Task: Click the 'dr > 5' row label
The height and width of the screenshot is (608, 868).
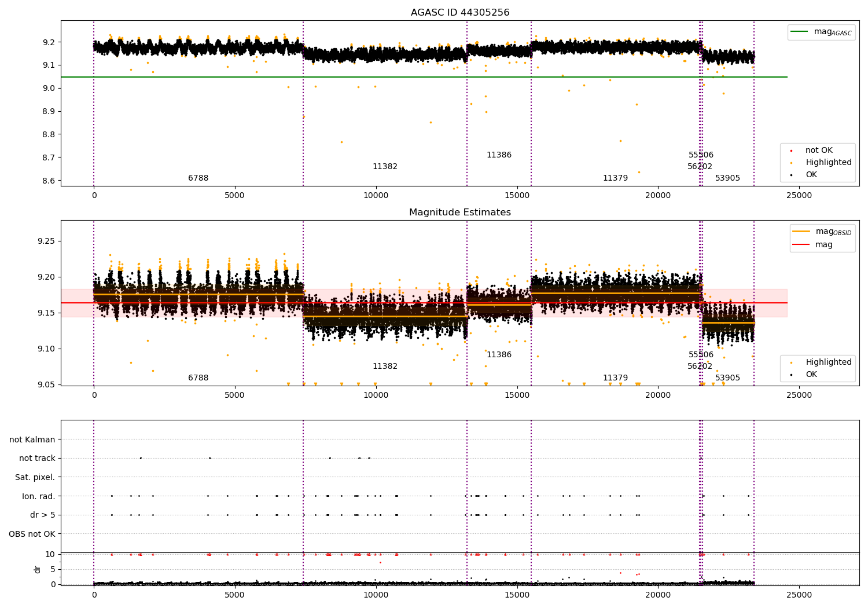Action: [x=43, y=515]
